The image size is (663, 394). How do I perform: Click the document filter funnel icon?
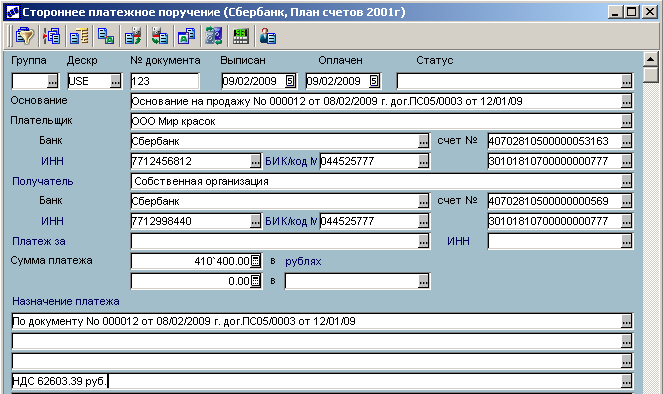coord(25,36)
